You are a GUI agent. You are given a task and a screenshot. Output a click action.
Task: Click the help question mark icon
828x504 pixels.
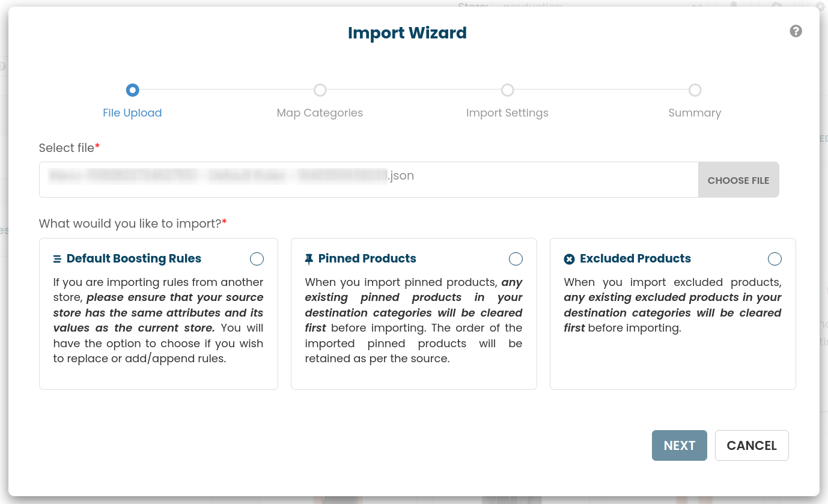click(x=796, y=31)
